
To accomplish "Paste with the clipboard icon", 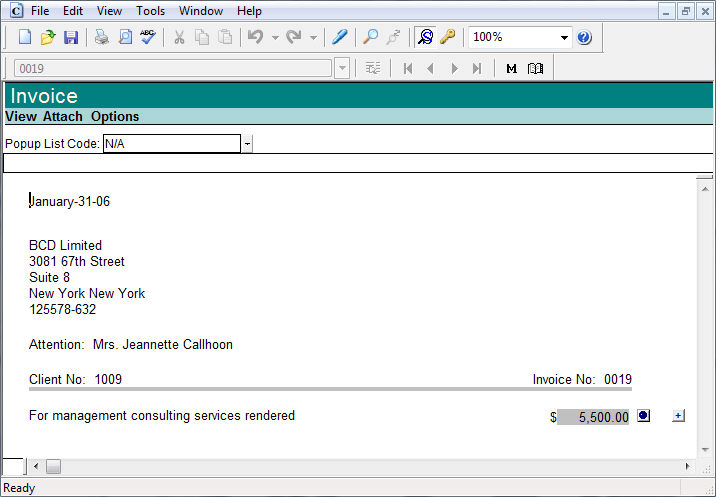I will [x=225, y=37].
